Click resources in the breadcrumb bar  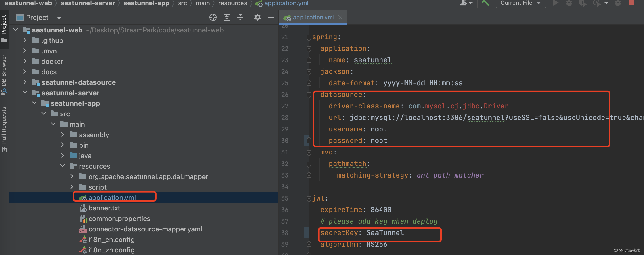(x=232, y=3)
